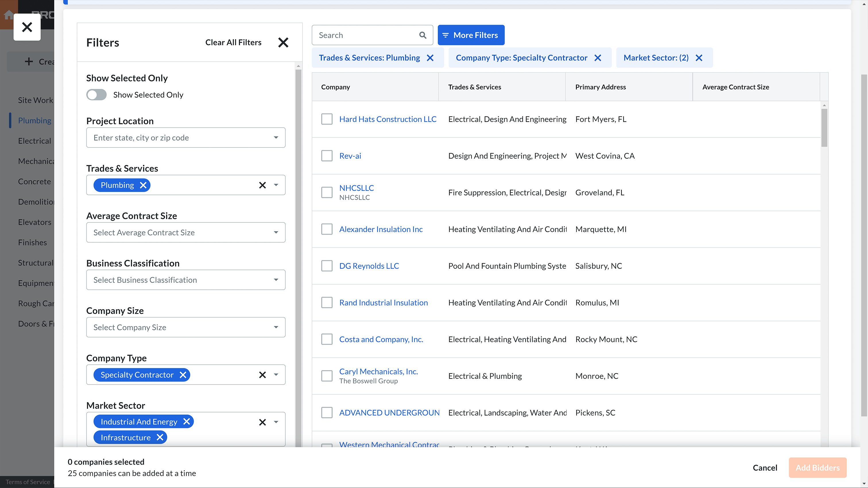Check the Hard Hats Construction LLC checkbox
This screenshot has height=488, width=868.
click(327, 119)
